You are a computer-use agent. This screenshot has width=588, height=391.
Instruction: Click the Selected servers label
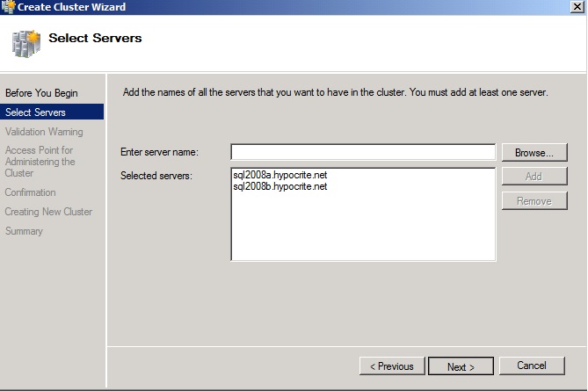pos(156,176)
